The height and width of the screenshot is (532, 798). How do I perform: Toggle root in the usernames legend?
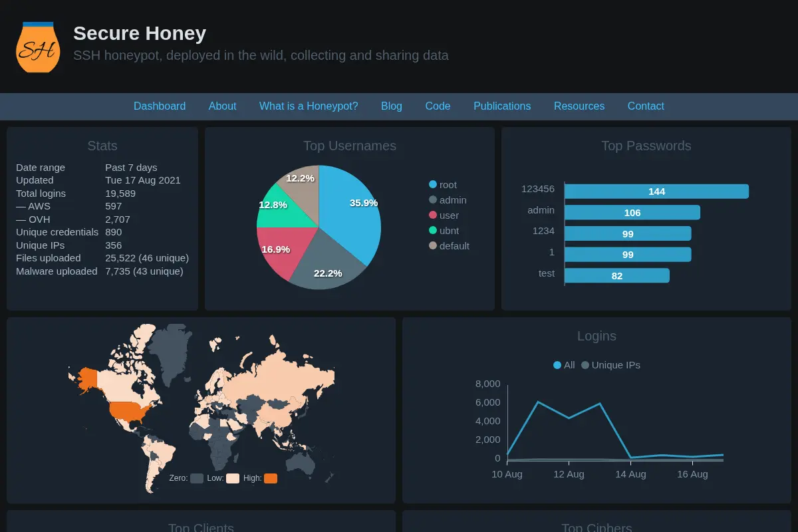click(443, 185)
